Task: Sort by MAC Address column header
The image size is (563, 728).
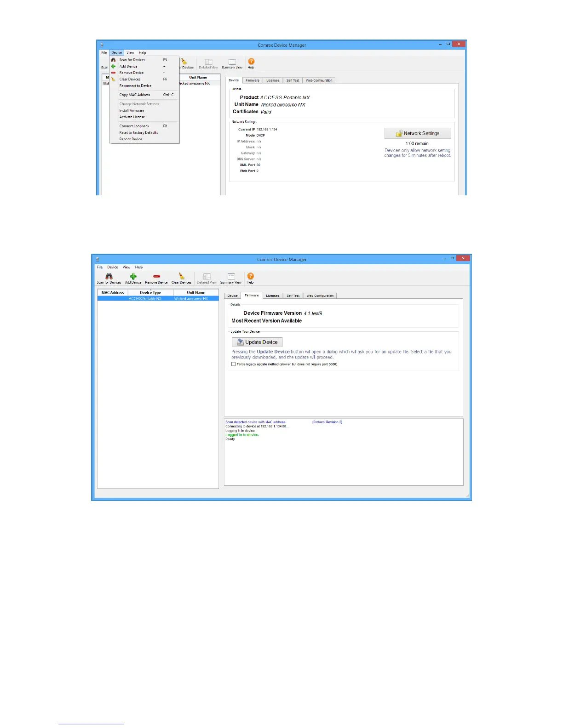Action: click(x=113, y=292)
